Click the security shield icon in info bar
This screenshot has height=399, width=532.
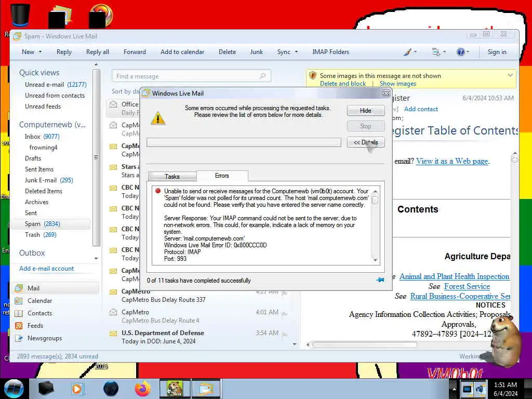(x=312, y=76)
